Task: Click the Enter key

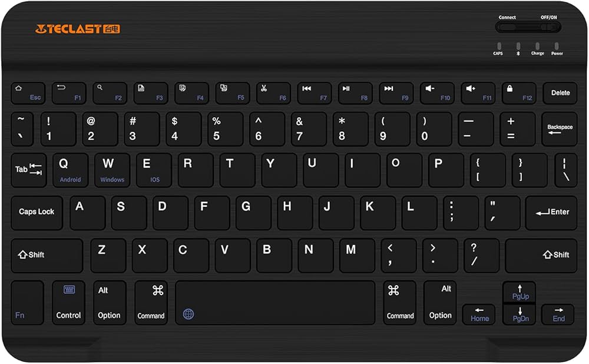Action: coord(551,213)
